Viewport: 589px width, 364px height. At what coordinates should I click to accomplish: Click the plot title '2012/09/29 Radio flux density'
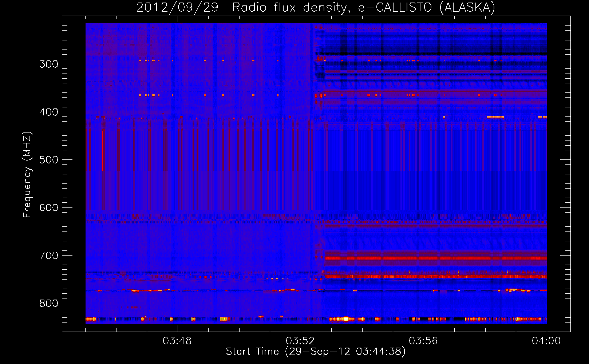point(316,8)
